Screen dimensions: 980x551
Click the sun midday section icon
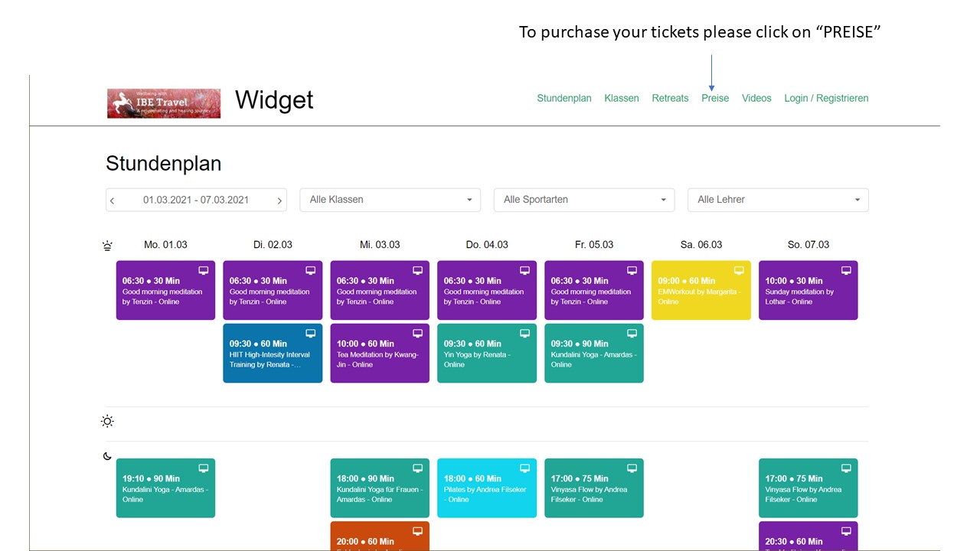click(x=107, y=422)
